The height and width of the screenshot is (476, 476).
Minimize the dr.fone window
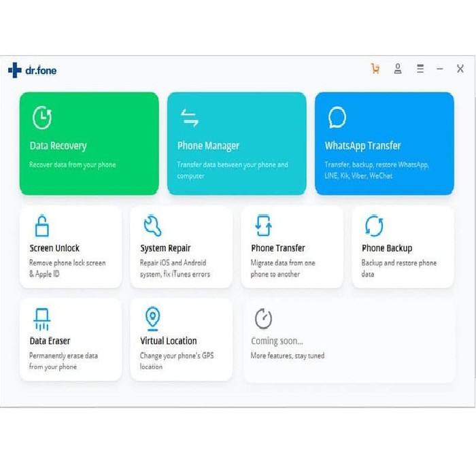click(x=440, y=69)
